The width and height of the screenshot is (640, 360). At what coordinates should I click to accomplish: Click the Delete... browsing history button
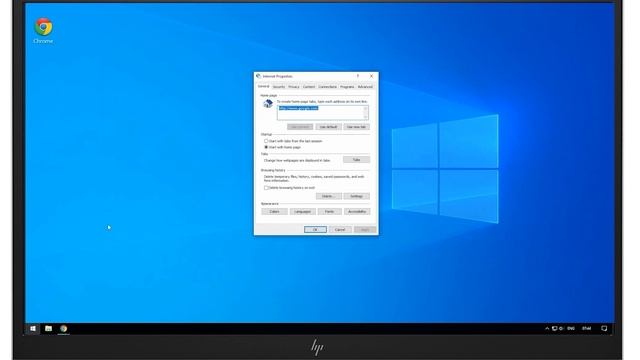point(328,196)
